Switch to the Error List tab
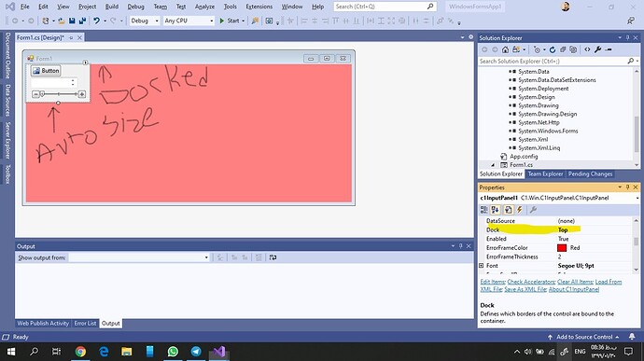 coord(85,323)
